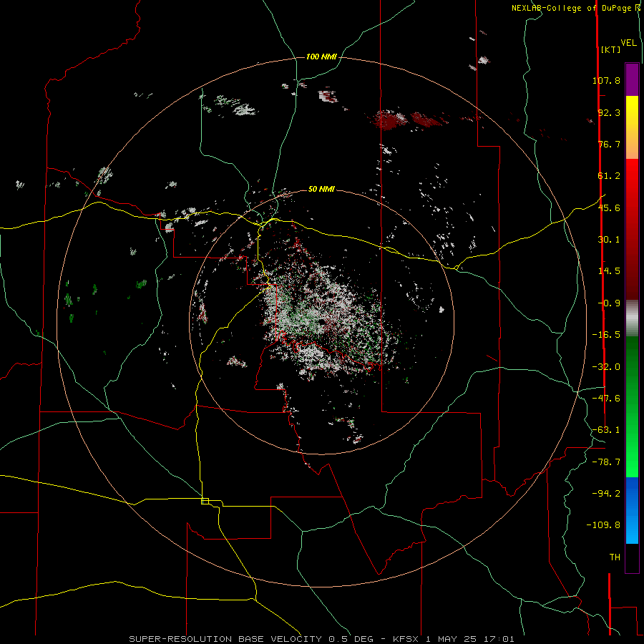Viewport: 644px width, 644px height.
Task: Click the 61.2 legend value
Action: pos(609,176)
